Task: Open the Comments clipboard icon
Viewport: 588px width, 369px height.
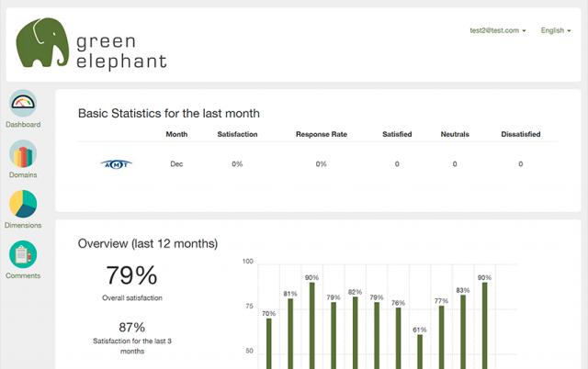Action: tap(23, 254)
